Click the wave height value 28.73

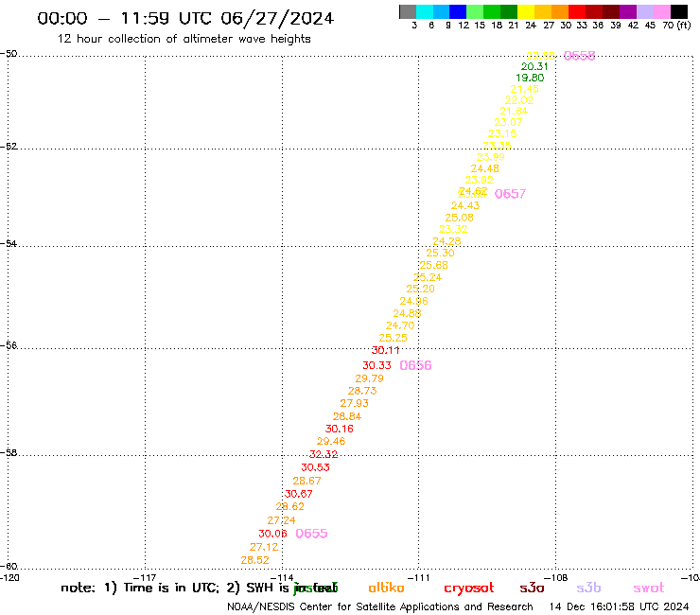pyautogui.click(x=362, y=392)
